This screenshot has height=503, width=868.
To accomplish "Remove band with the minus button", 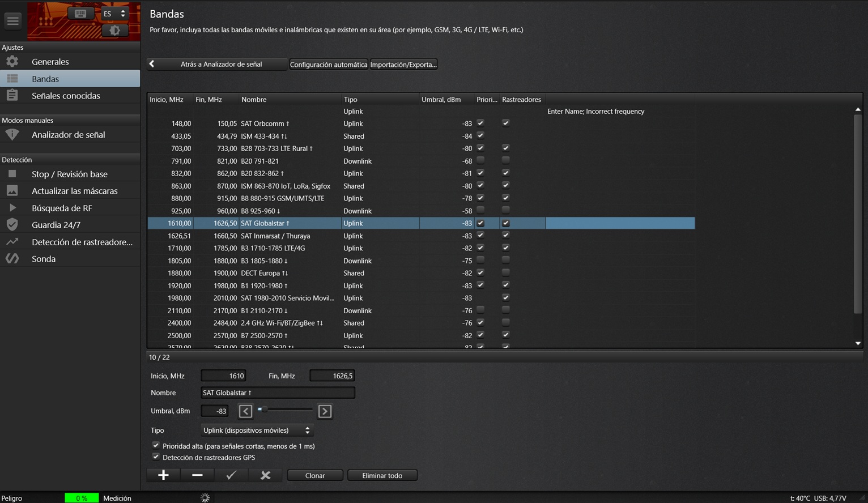I will [197, 475].
